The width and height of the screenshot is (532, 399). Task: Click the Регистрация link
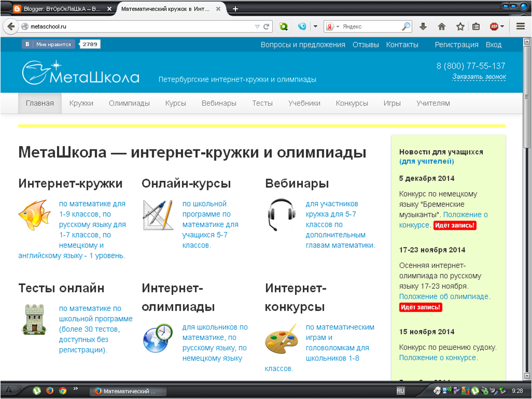(456, 45)
